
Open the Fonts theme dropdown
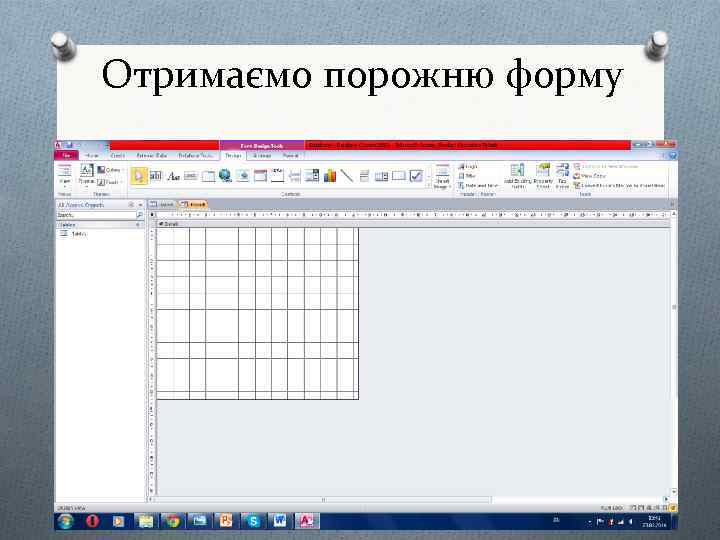[110, 182]
